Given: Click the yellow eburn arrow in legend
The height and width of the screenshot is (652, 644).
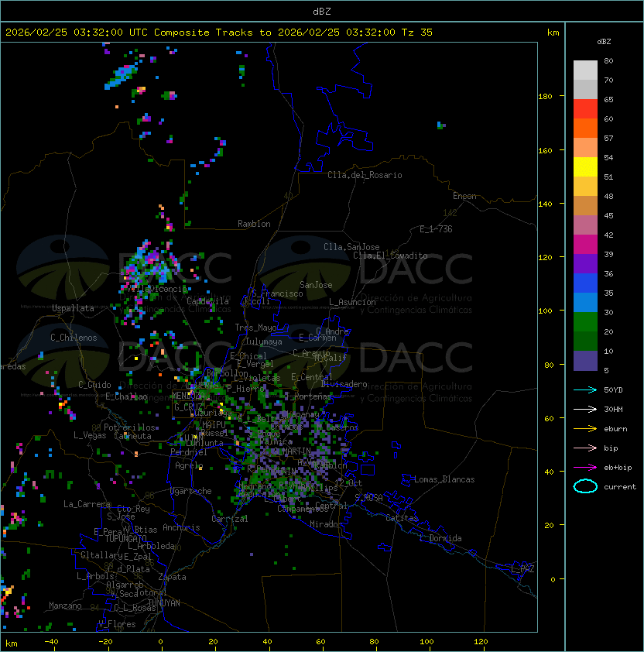Looking at the screenshot, I should 585,428.
